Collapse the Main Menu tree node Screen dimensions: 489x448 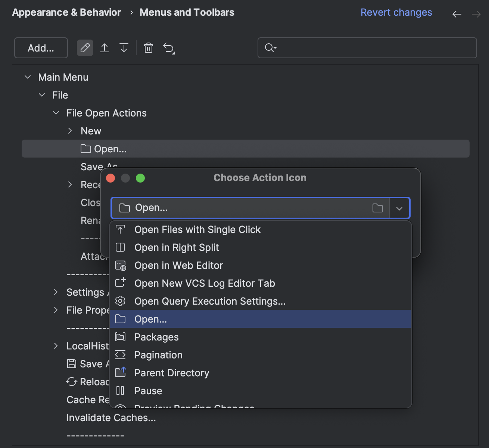point(28,77)
